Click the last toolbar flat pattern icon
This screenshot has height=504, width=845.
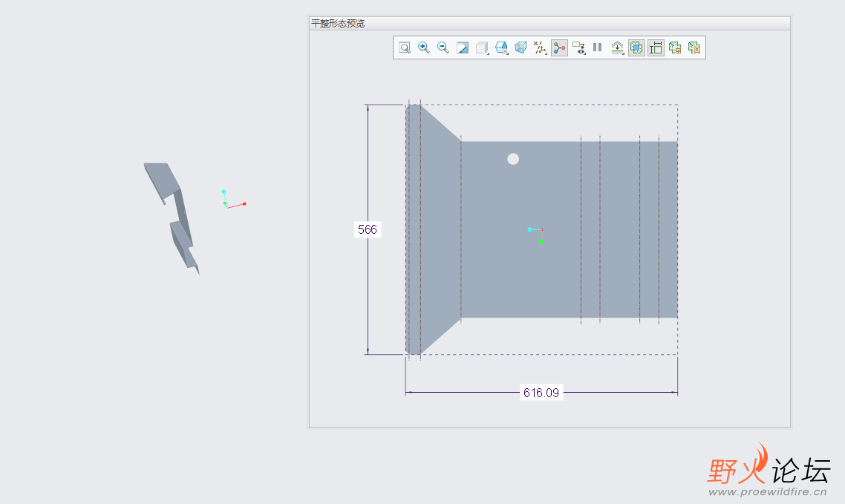pyautogui.click(x=694, y=48)
